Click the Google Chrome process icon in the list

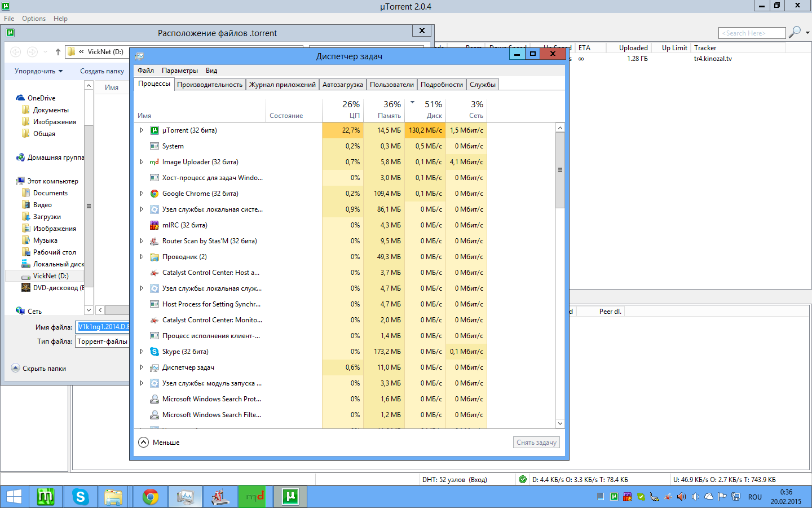pyautogui.click(x=155, y=194)
